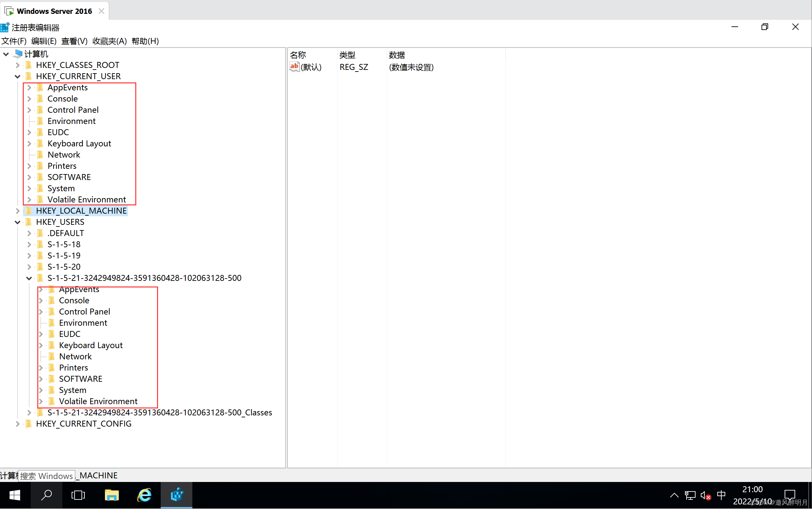
Task: Click Internet Explorer icon in taskbar
Action: [x=144, y=495]
